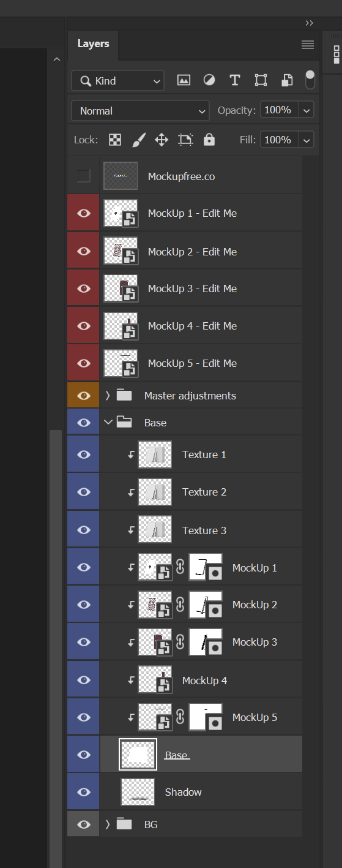342x868 pixels.
Task: Expand the Master adjustments group
Action: click(x=108, y=396)
